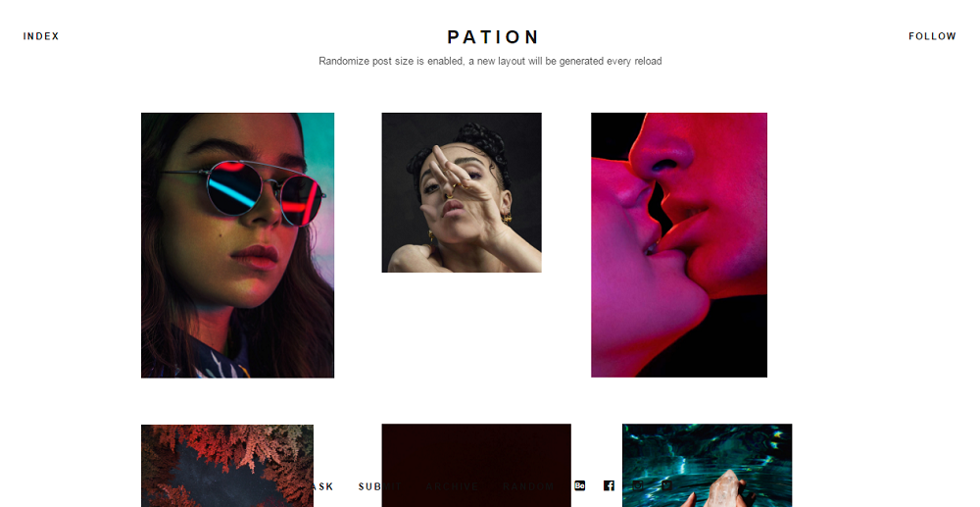Open the Instagram icon link

click(x=638, y=485)
